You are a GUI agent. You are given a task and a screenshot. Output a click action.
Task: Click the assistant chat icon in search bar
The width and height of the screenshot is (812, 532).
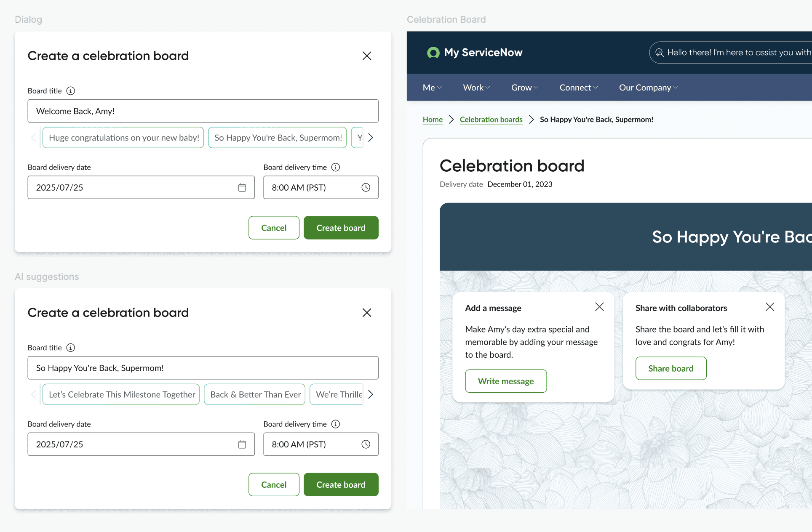pyautogui.click(x=659, y=53)
